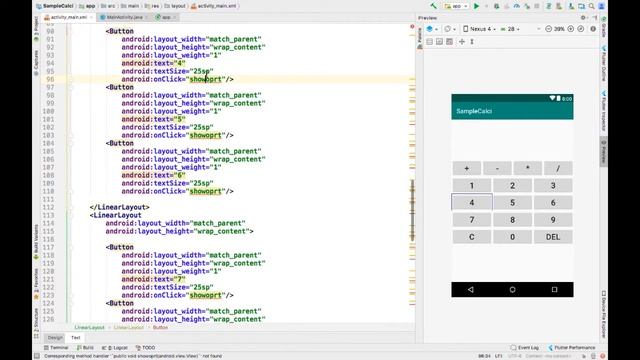640x360 pixels.
Task: Open the Design surface layers dropdown
Action: pyautogui.click(x=432, y=29)
